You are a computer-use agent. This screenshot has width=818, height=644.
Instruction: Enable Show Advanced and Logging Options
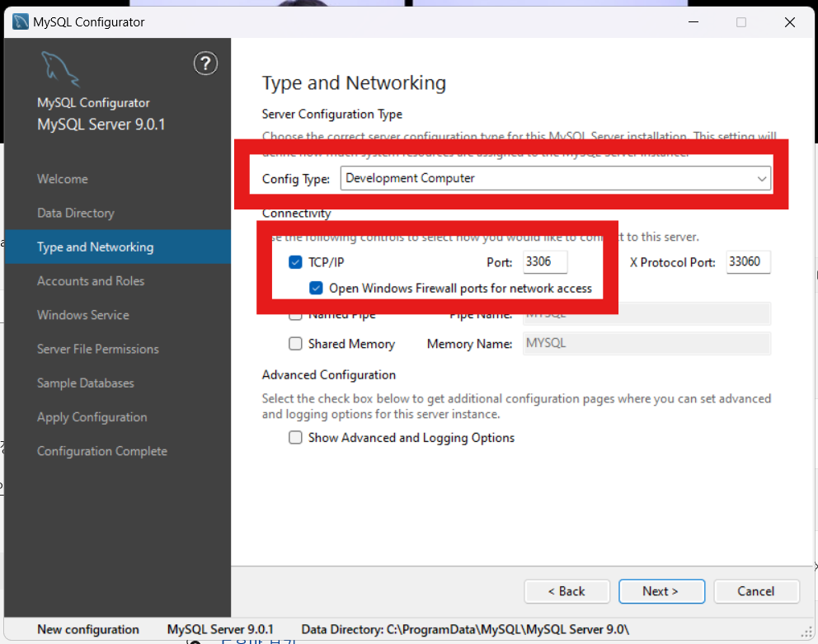(x=295, y=437)
